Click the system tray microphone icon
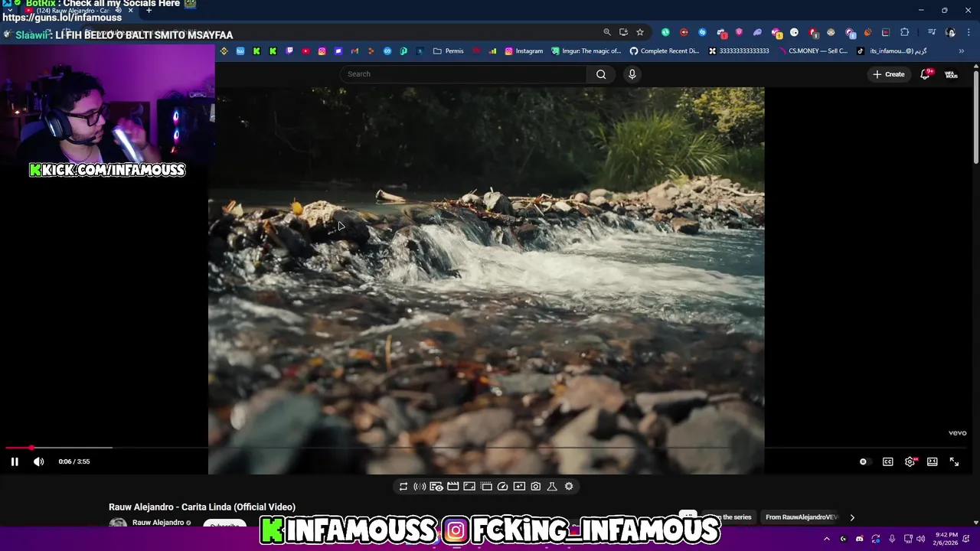The height and width of the screenshot is (551, 980). coord(892,539)
